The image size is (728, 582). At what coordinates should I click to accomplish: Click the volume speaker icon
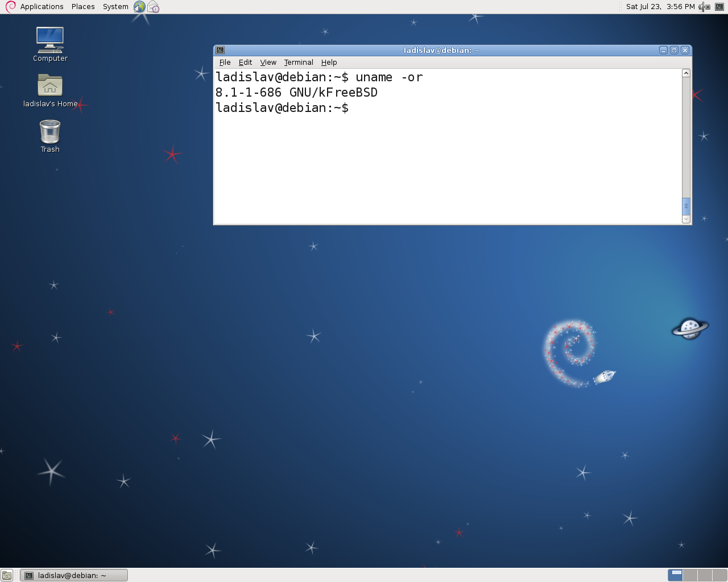pyautogui.click(x=704, y=7)
